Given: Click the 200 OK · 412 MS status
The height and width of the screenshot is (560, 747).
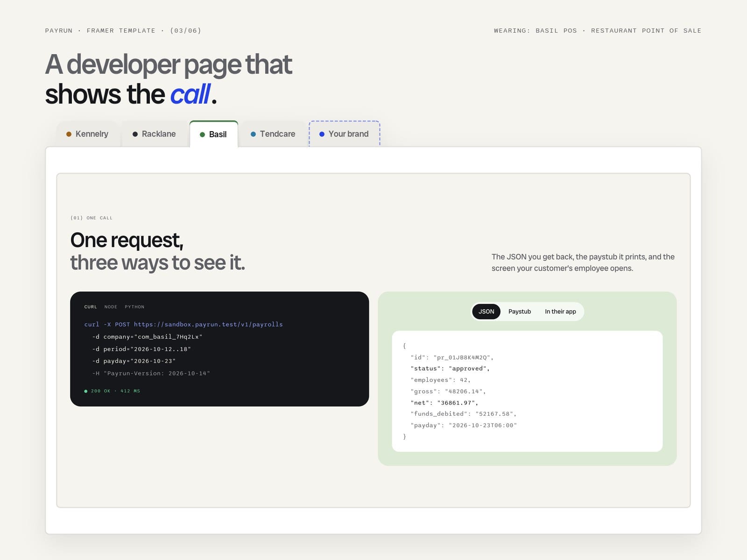Looking at the screenshot, I should 112,391.
